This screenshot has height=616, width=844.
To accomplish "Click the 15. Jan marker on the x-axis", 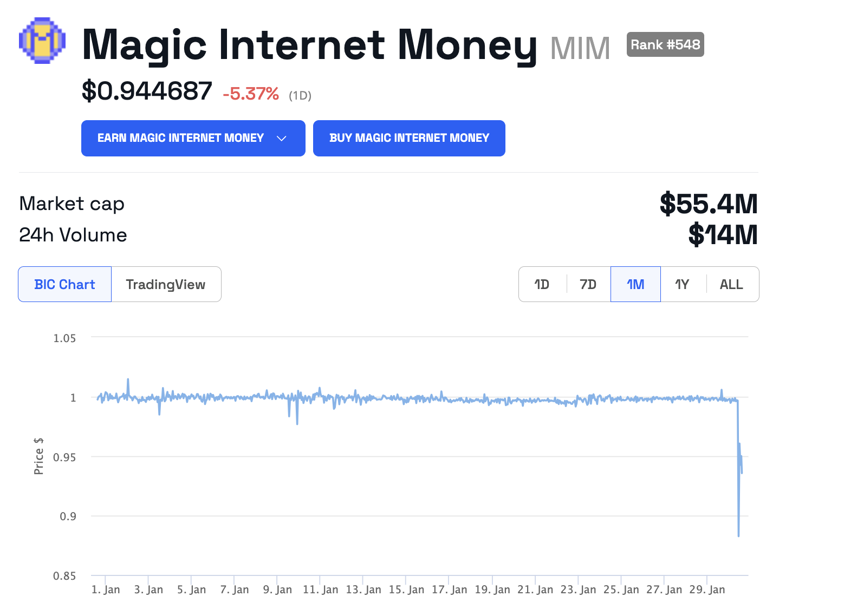I will [406, 589].
